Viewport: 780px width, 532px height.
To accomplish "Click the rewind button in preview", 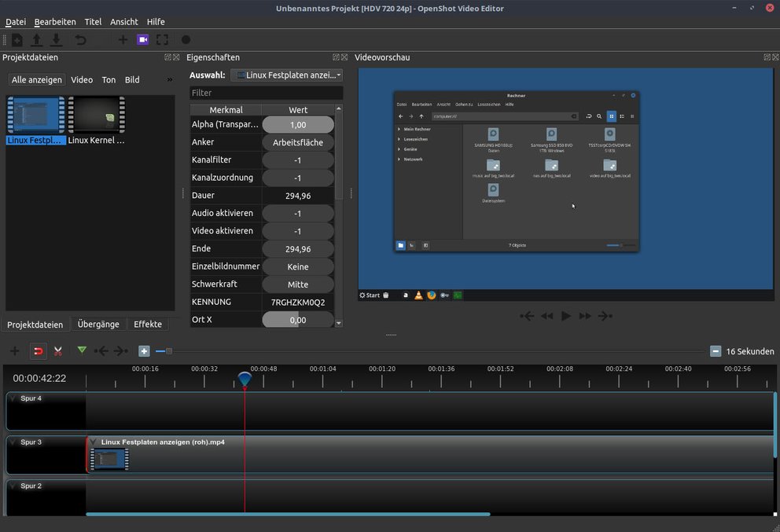I will [x=546, y=316].
